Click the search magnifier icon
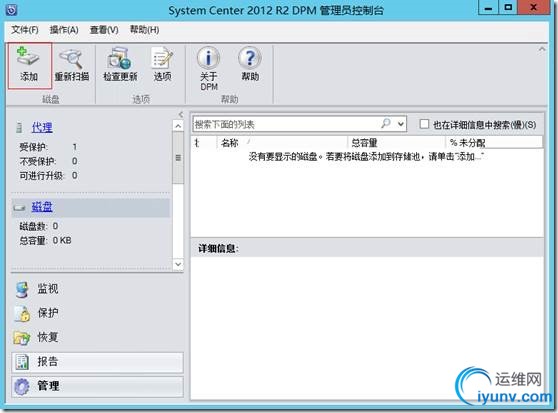558x413 pixels. (x=386, y=124)
